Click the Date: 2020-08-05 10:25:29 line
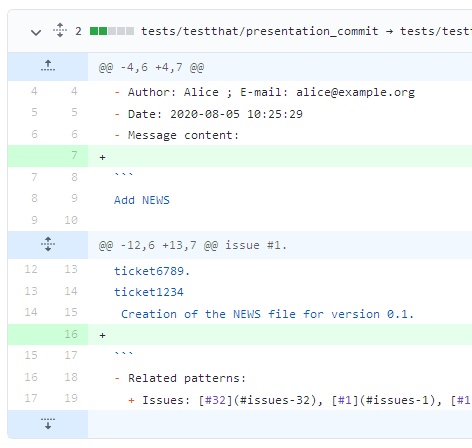This screenshot has height=448, width=472. (x=208, y=114)
